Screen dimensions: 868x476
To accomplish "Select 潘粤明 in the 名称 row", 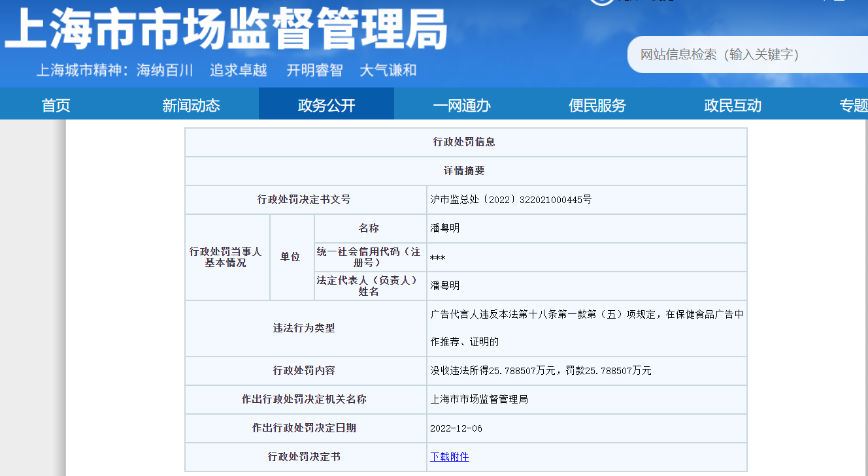I will coord(445,228).
